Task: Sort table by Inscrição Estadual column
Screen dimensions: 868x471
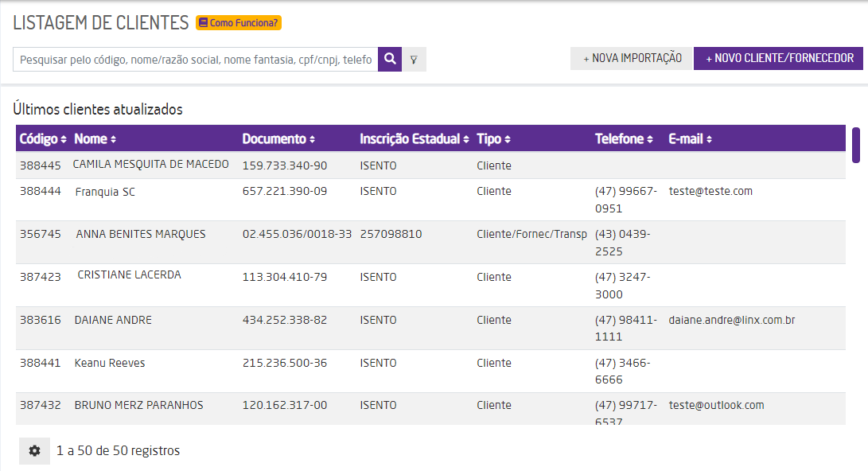Action: (415, 139)
